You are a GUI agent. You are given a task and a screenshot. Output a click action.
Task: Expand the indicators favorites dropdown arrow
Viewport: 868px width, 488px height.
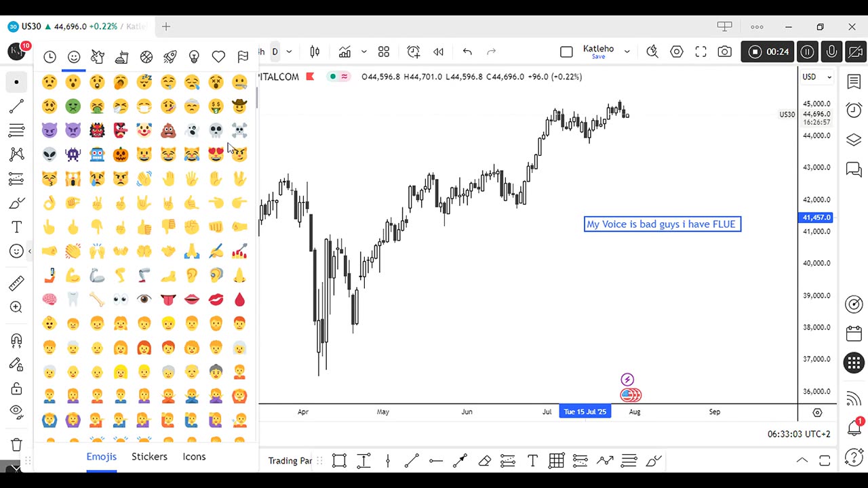[x=363, y=52]
